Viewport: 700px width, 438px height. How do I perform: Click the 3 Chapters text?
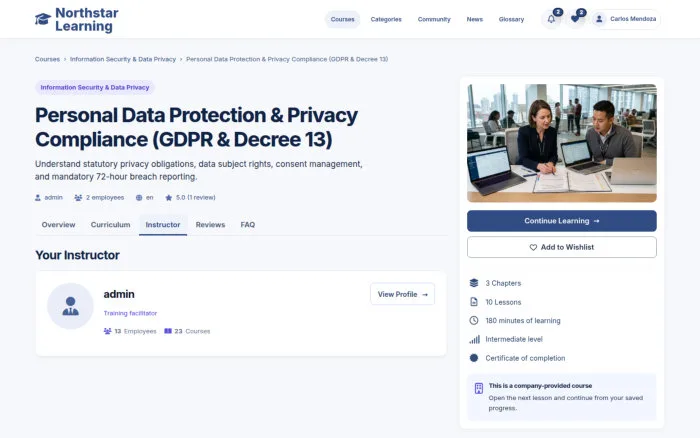pos(503,283)
